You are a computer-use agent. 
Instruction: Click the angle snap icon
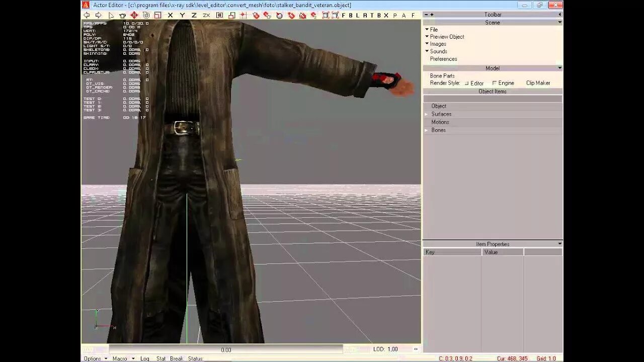(303, 15)
